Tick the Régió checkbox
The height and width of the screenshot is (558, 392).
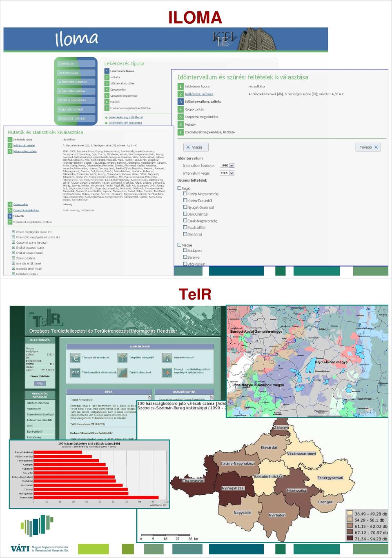coord(179,188)
